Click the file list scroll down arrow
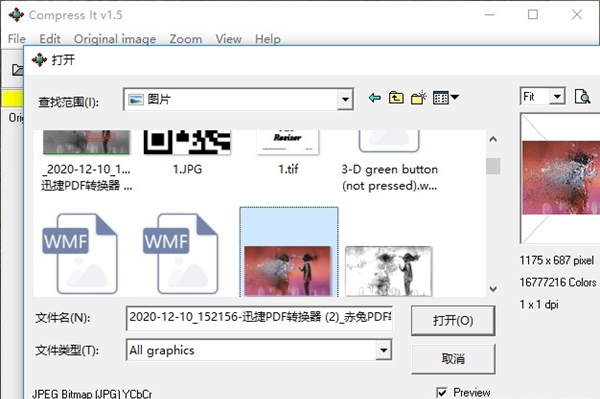This screenshot has height=399, width=600. tap(493, 289)
